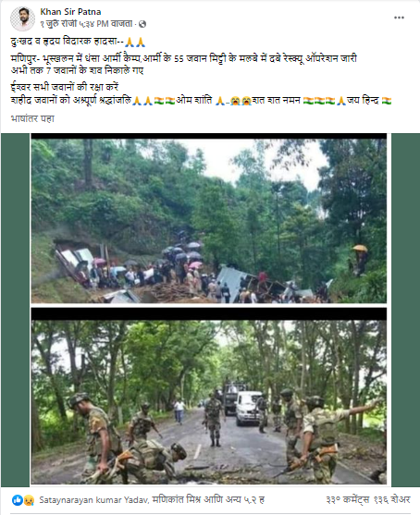Click the like reaction icon
Screen dimensions: 420x515
pyautogui.click(x=17, y=500)
